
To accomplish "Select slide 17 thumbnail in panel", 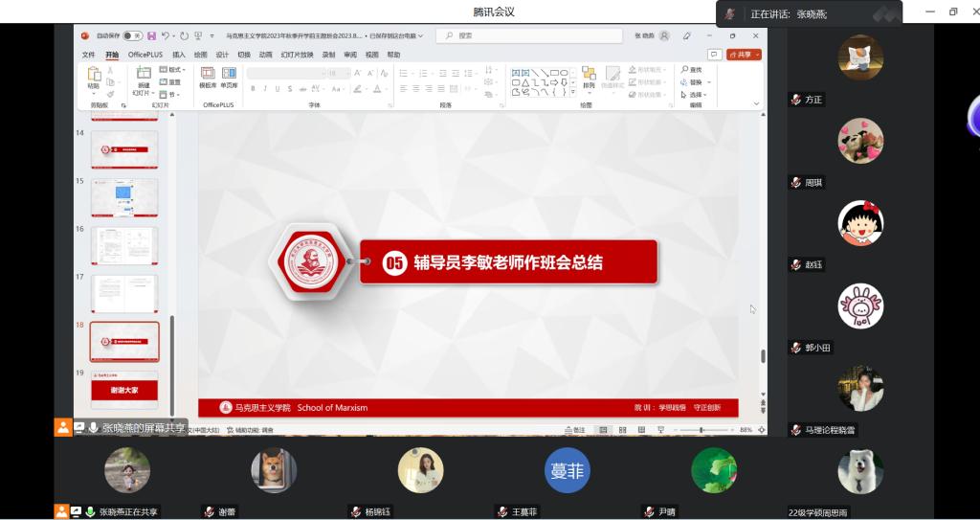I will click(124, 293).
